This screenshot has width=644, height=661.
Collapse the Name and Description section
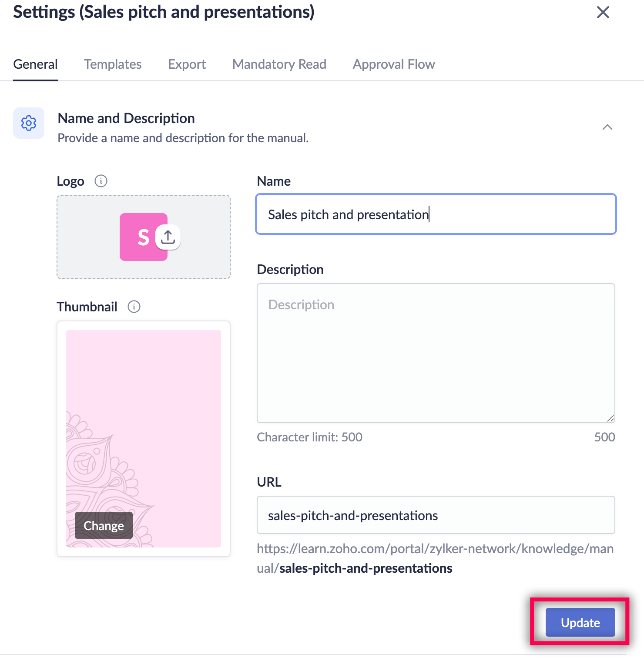607,127
